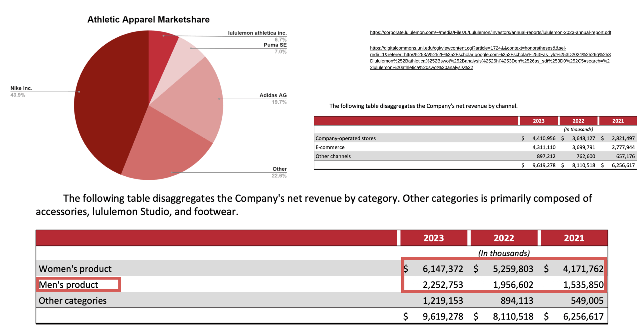Viewport: 644px width, 326px height.
Task: Open the lululemon 2023 annual report link
Action: (490, 32)
